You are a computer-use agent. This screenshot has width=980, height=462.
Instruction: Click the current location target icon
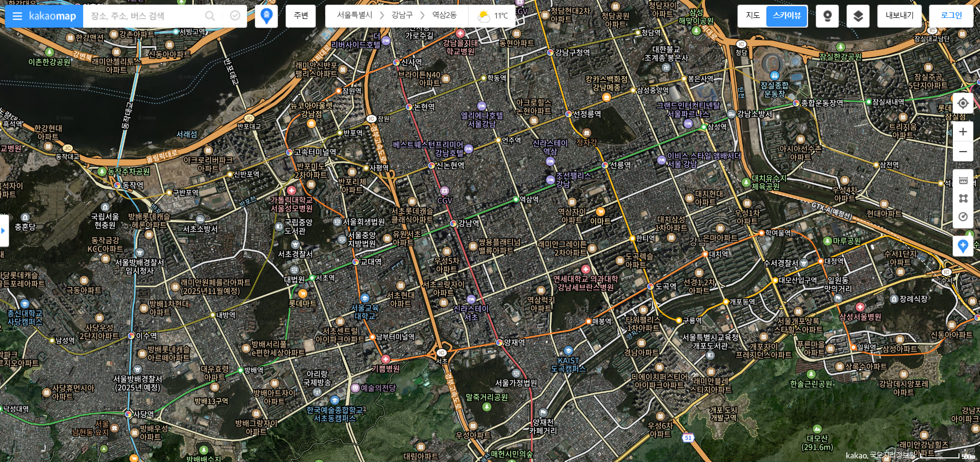click(963, 103)
